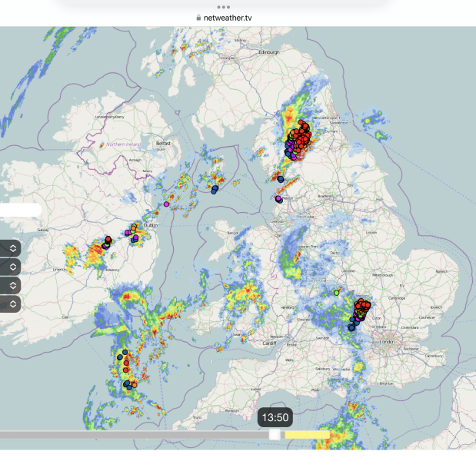This screenshot has height=461, width=476.
Task: Click the Northern Ireland label
Action: click(124, 144)
